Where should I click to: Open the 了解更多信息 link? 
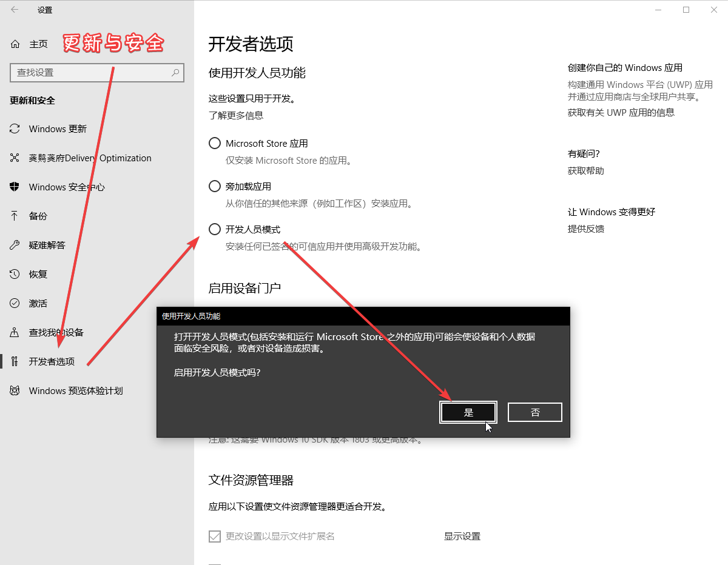click(236, 115)
